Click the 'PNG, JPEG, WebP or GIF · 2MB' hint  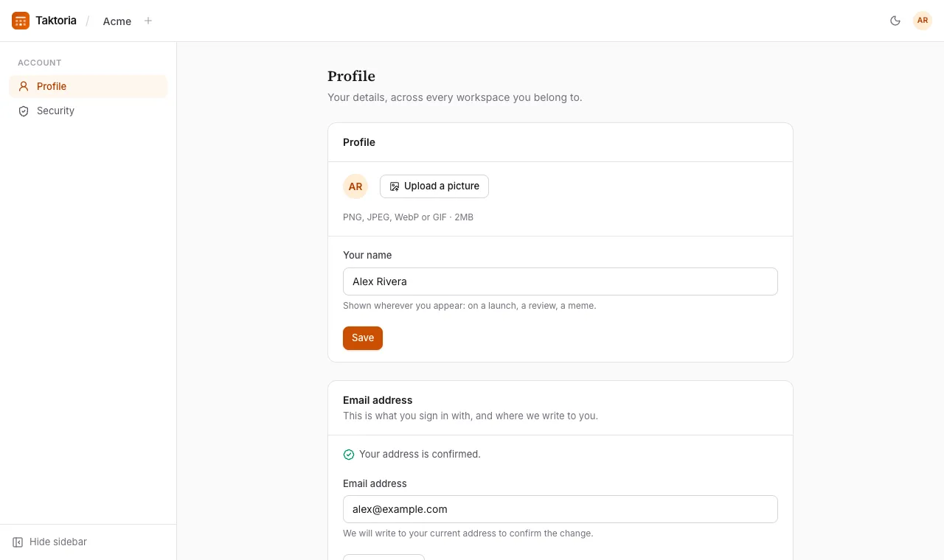[x=408, y=217]
